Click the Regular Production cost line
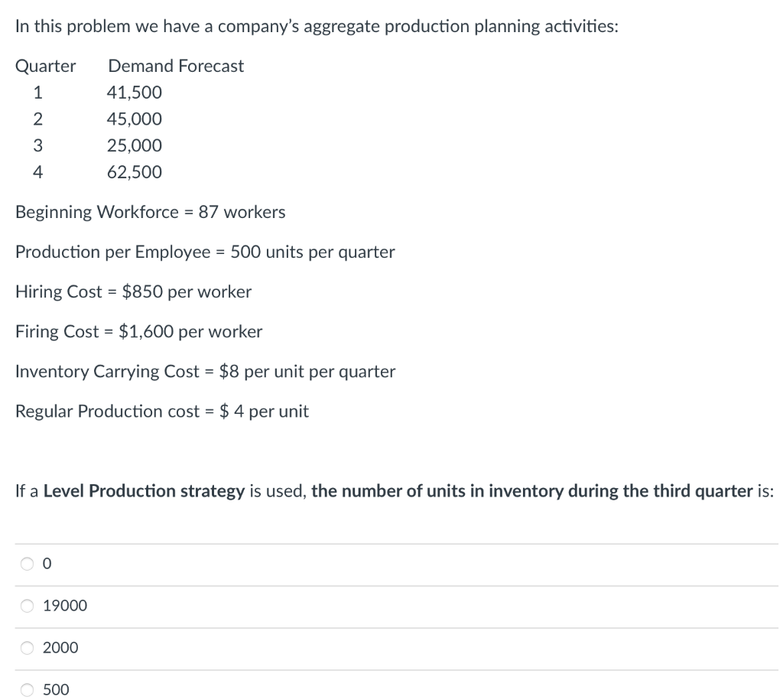Viewport: 783px width, 700px height. tap(162, 411)
